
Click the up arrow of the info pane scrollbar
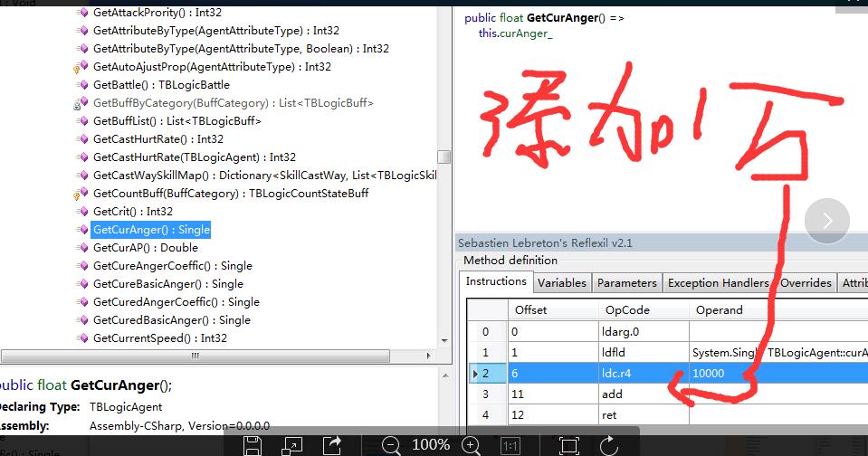click(x=445, y=375)
